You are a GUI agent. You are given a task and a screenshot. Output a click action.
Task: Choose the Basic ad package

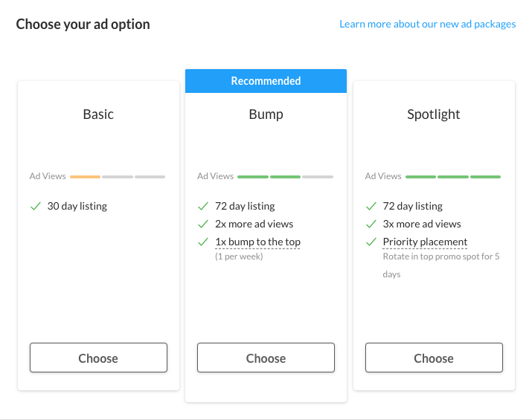click(98, 358)
